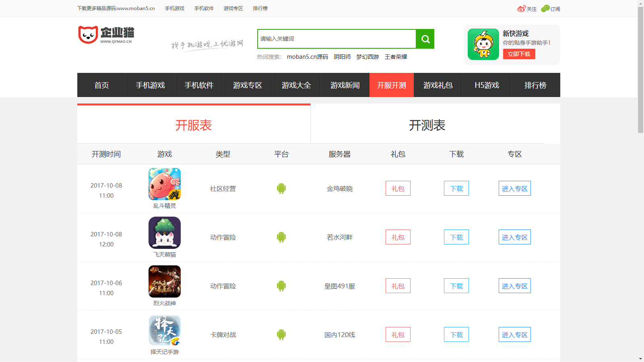Click the green search magnifier button

(425, 39)
